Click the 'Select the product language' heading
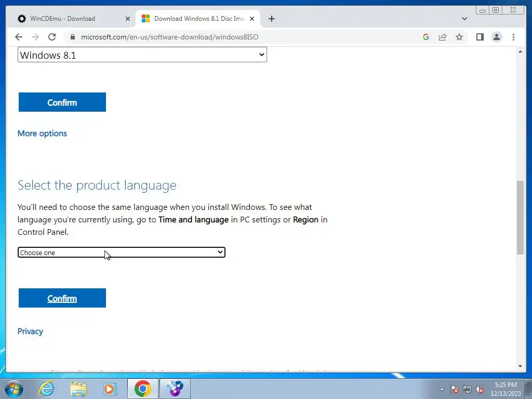Image resolution: width=532 pixels, height=399 pixels. 97,185
